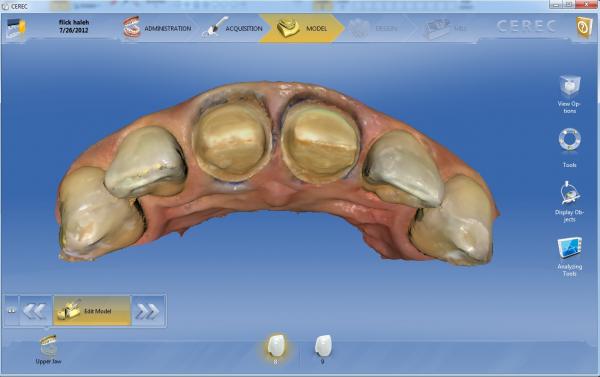Viewport: 600px width, 377px height.
Task: Select tooth 9 restoration icon
Action: click(x=323, y=346)
